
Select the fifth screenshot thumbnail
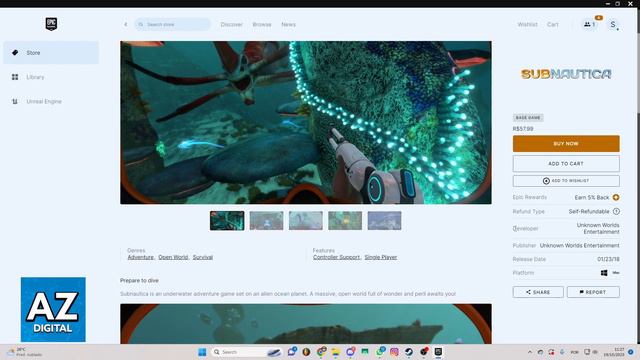pyautogui.click(x=384, y=221)
